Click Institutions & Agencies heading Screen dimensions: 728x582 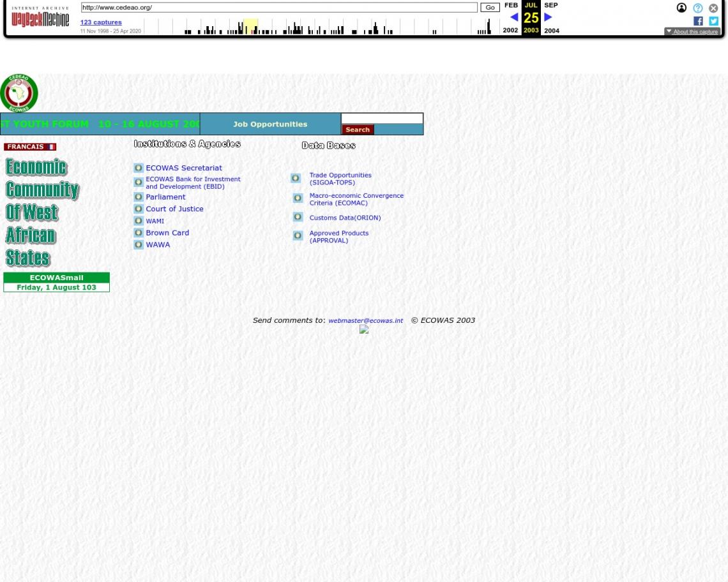[187, 144]
